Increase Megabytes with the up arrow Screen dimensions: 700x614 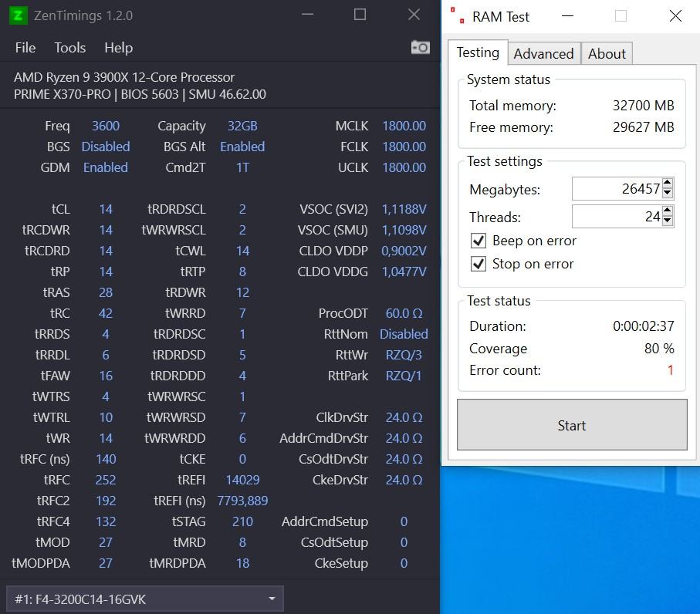click(668, 183)
